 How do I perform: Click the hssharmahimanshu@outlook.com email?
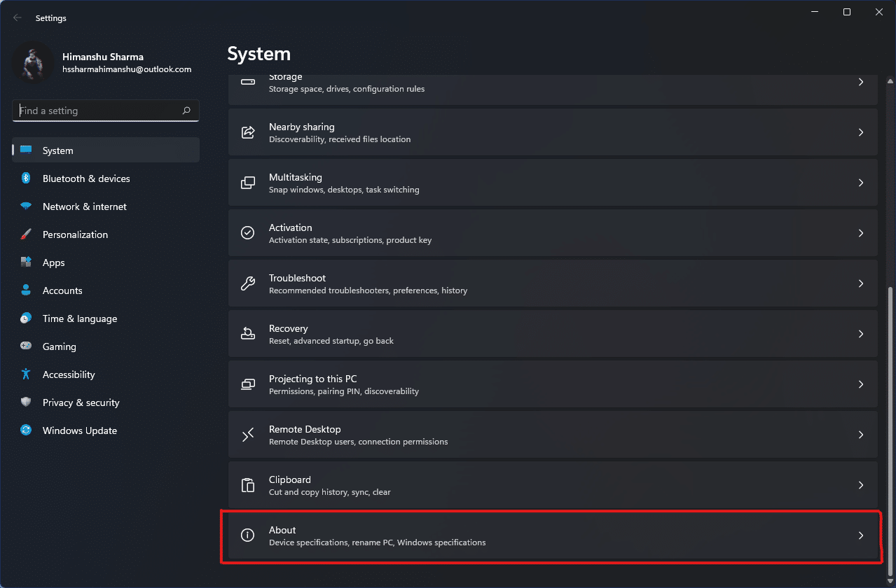[x=127, y=69]
